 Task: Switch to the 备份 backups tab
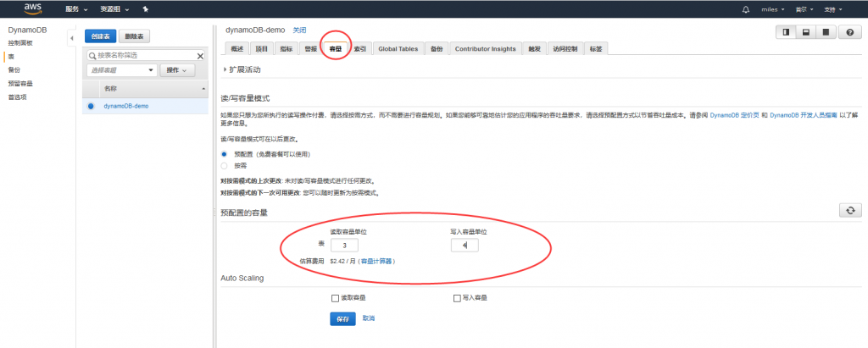[437, 49]
